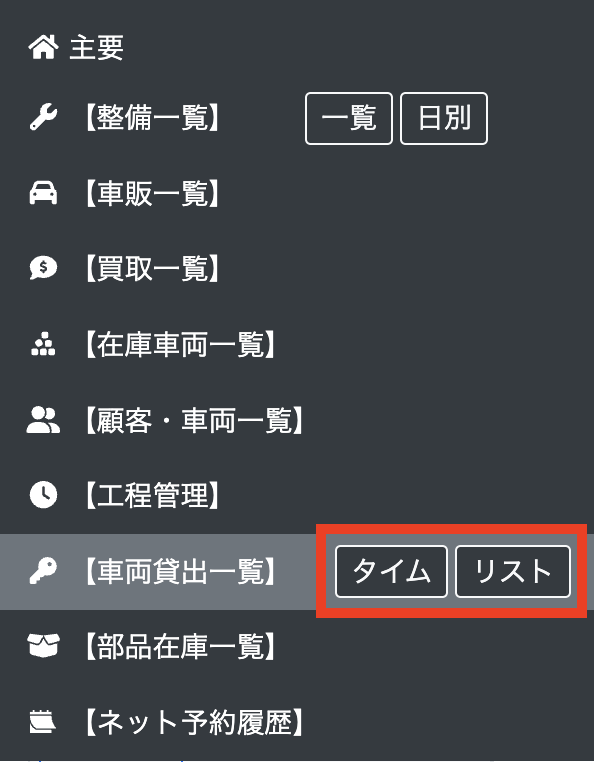Click the 日別 button

tap(444, 119)
